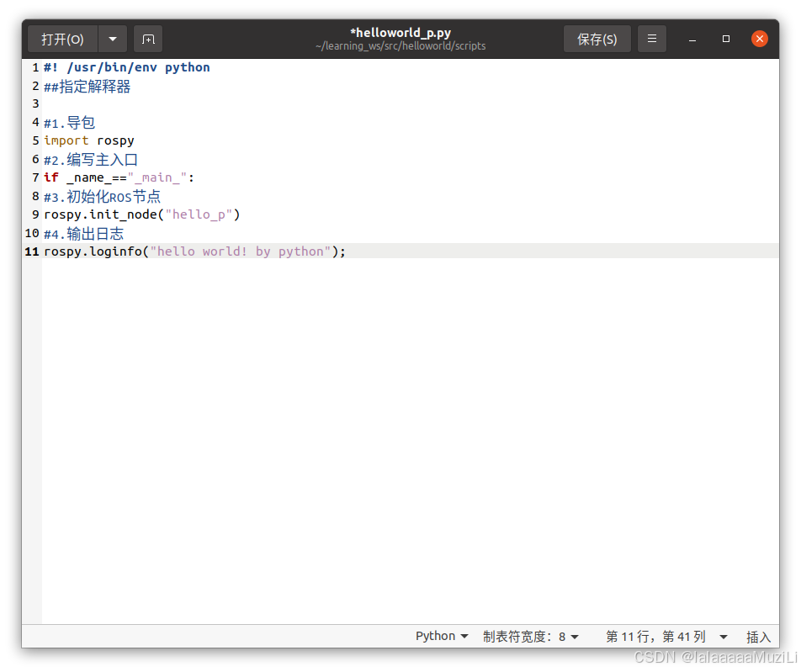
Task: Click the orange close window button
Action: point(759,38)
